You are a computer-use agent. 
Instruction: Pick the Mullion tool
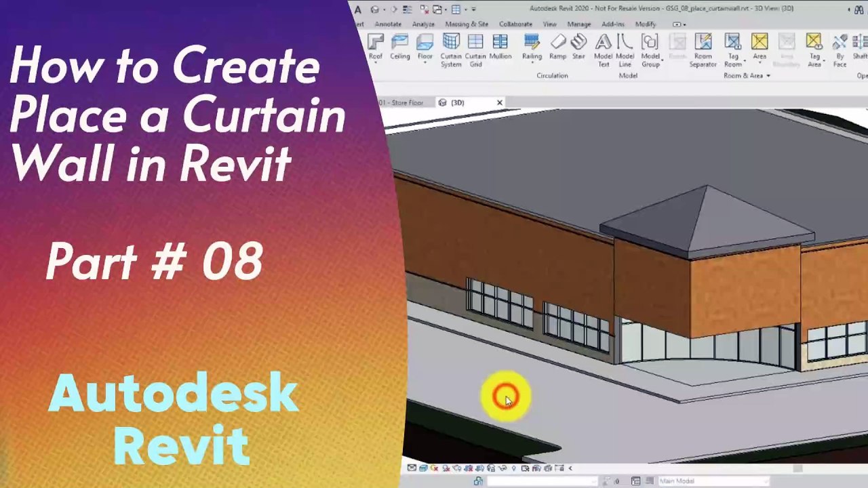coord(500,47)
